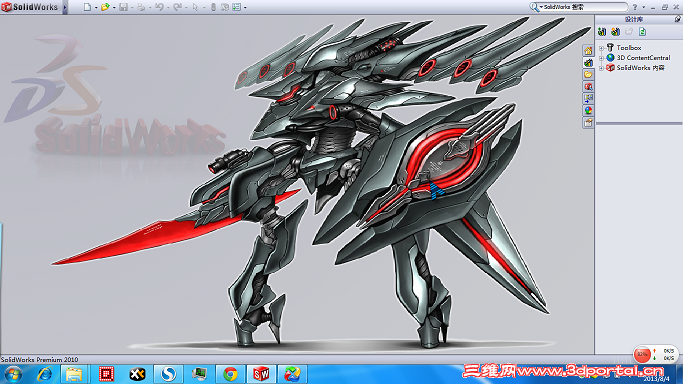Click the Sogou S icon on taskbar
This screenshot has width=683, height=384.
tap(168, 374)
